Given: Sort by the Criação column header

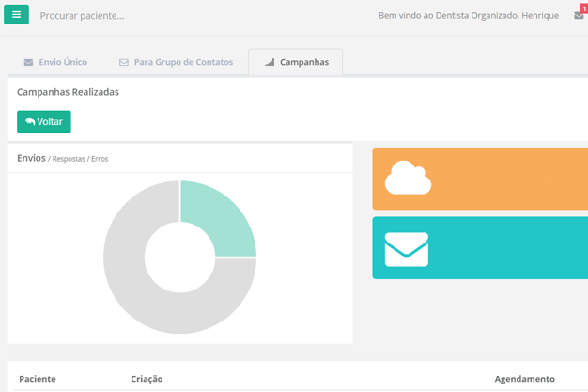Looking at the screenshot, I should click(x=147, y=379).
